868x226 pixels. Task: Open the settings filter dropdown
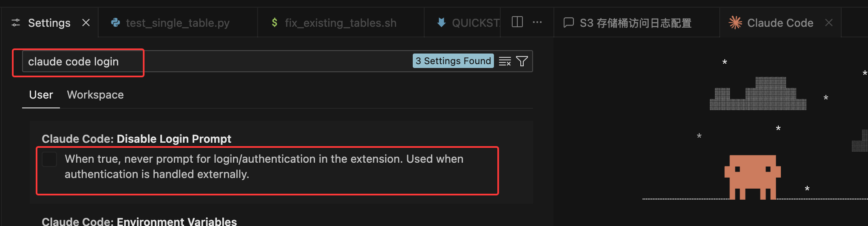click(522, 62)
